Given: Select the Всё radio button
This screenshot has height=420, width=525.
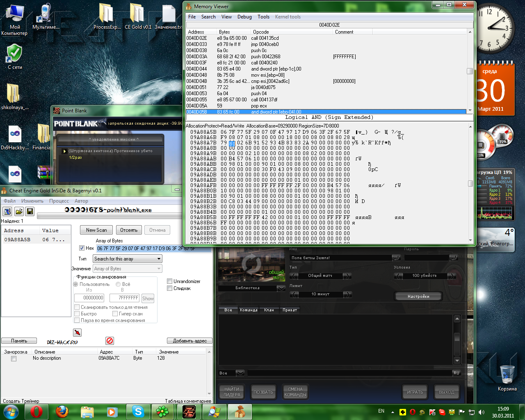Looking at the screenshot, I should 118,284.
